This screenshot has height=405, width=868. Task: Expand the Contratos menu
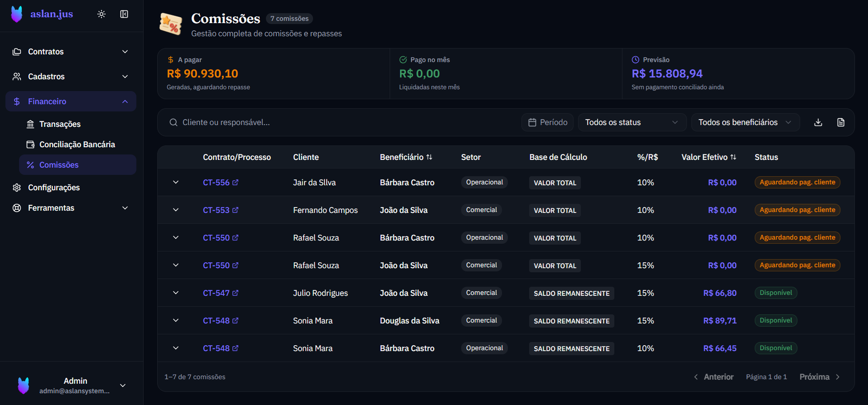[x=72, y=52]
